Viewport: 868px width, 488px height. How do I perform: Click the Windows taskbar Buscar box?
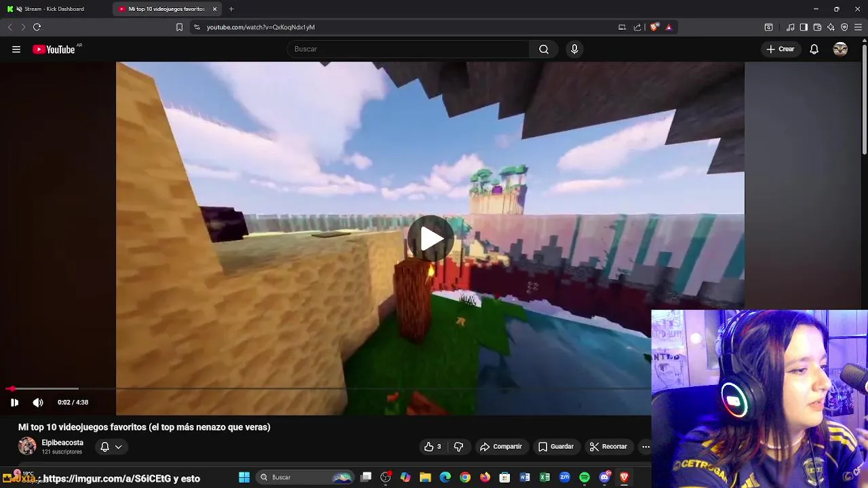[305, 477]
